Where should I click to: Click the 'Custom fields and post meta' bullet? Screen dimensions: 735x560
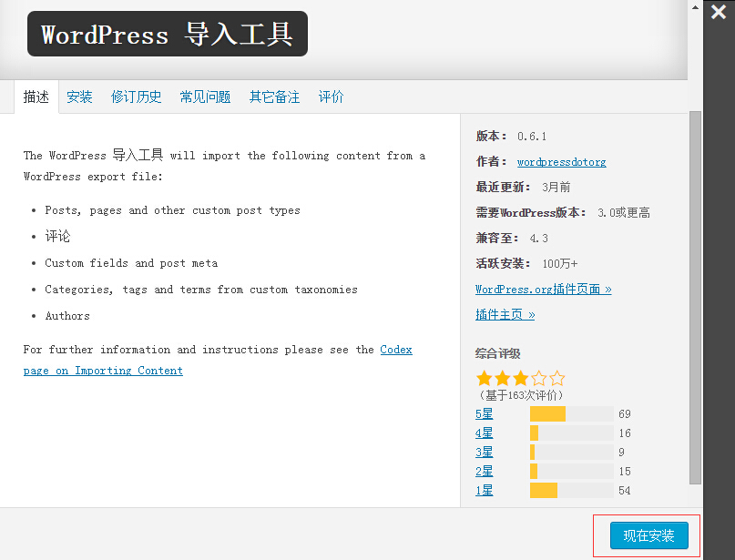click(x=131, y=263)
